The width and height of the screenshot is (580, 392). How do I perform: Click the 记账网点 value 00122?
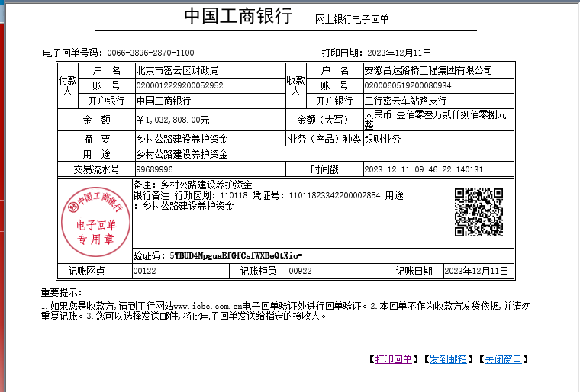tap(145, 271)
